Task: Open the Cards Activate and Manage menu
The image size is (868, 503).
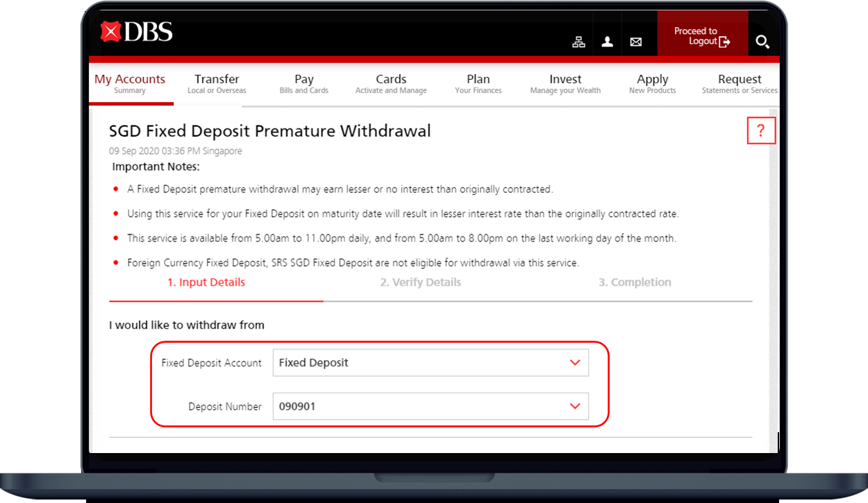Action: [x=391, y=84]
